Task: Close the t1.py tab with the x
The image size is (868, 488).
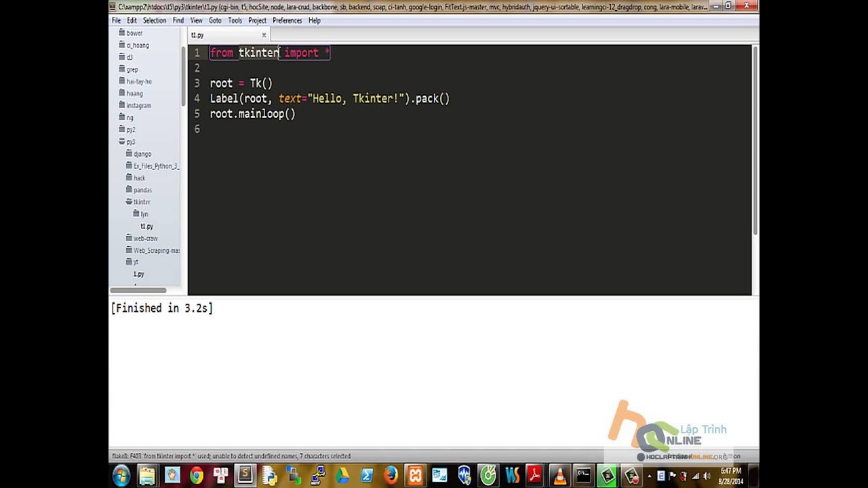Action: tap(264, 35)
